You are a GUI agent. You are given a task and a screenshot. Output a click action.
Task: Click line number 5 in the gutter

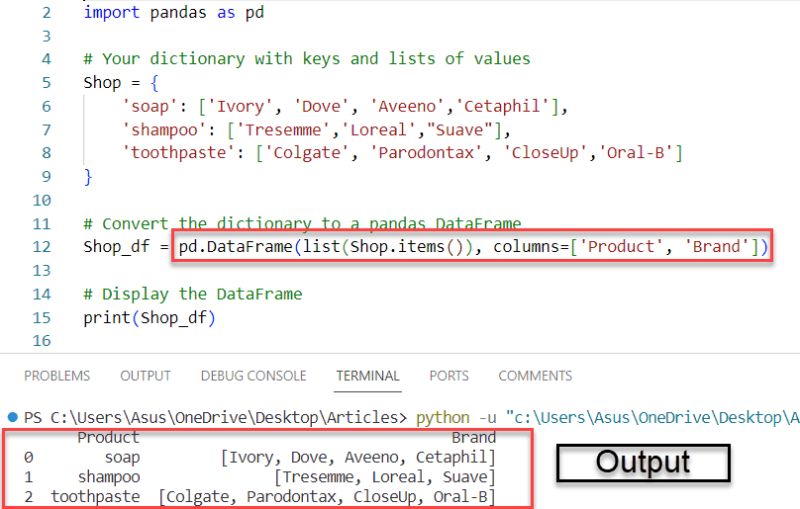(46, 83)
